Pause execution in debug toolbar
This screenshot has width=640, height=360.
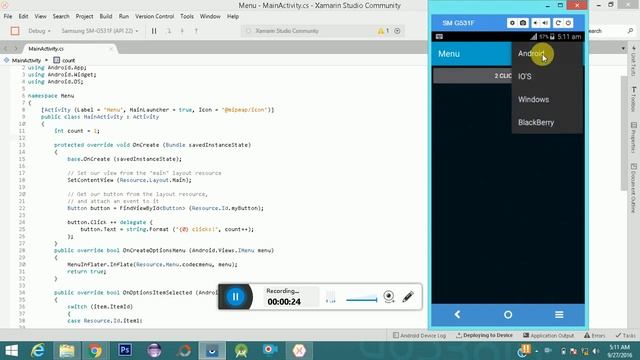[x=154, y=31]
